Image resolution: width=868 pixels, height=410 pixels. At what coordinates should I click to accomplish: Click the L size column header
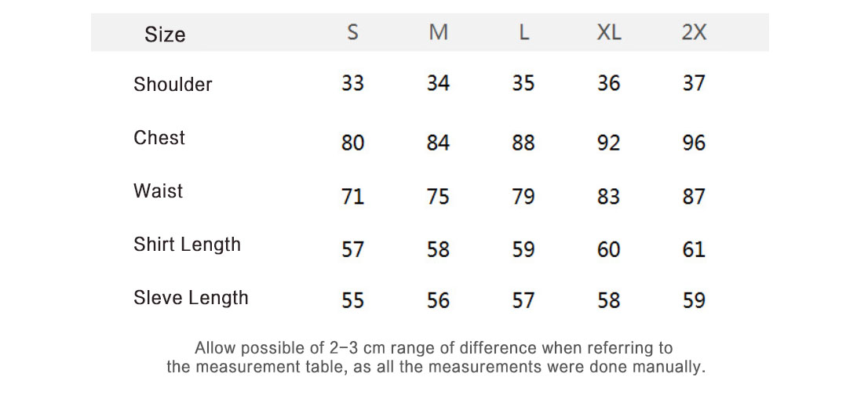point(524,33)
